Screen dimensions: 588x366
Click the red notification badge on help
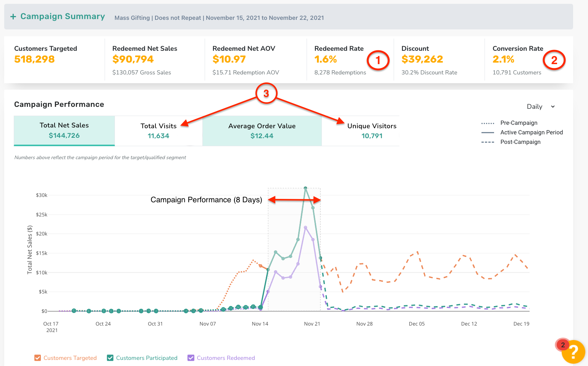(562, 345)
